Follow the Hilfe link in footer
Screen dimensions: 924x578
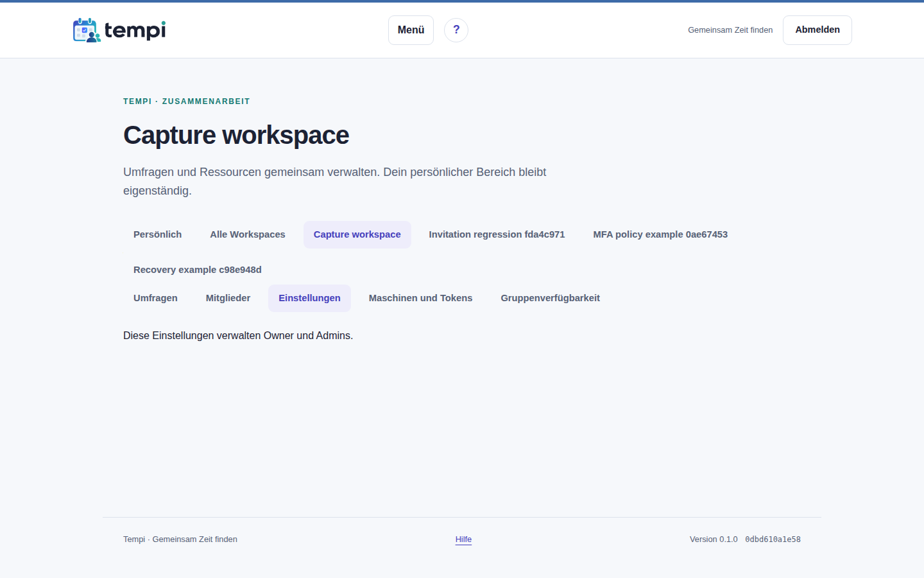point(463,539)
